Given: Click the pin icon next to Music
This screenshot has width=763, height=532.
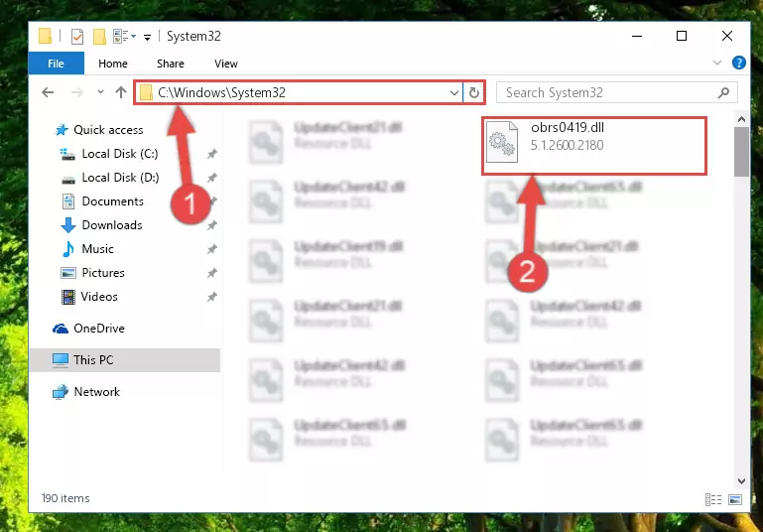Looking at the screenshot, I should pyautogui.click(x=211, y=250).
